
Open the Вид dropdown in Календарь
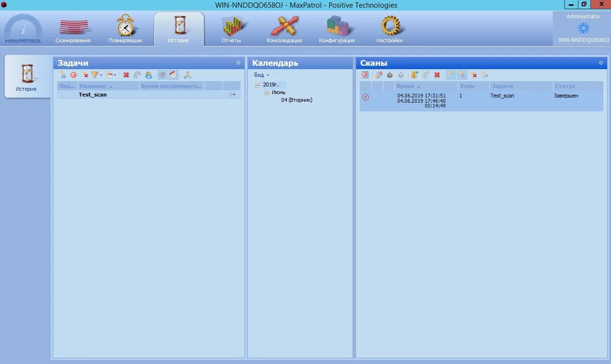click(261, 75)
